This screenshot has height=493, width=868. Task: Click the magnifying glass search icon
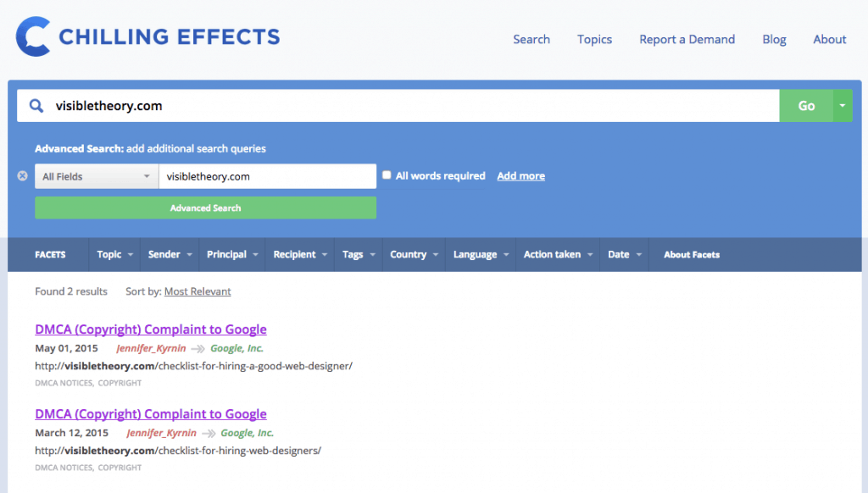click(x=36, y=106)
